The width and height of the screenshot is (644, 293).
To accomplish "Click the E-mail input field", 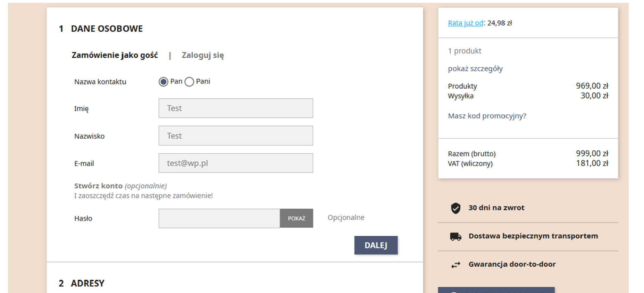I will pyautogui.click(x=235, y=163).
